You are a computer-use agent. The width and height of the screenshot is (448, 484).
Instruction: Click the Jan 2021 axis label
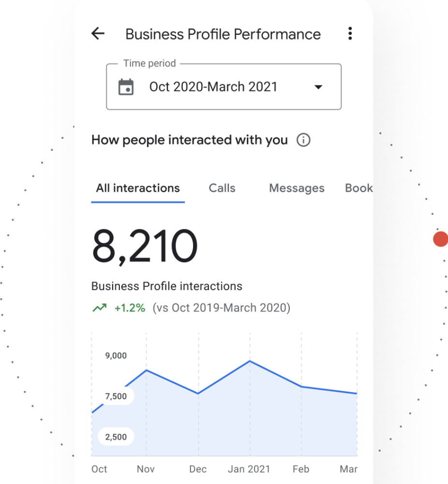point(249,469)
